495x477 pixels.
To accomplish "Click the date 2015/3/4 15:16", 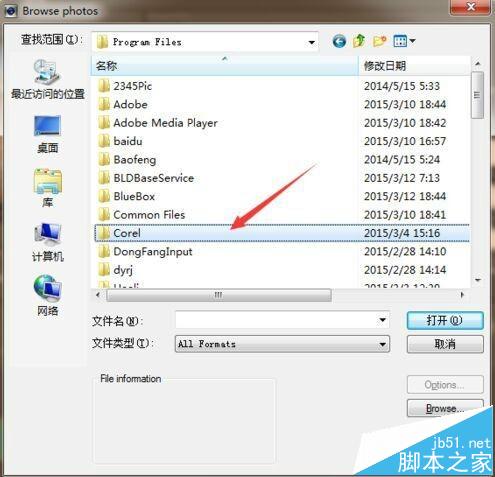I will coord(402,233).
